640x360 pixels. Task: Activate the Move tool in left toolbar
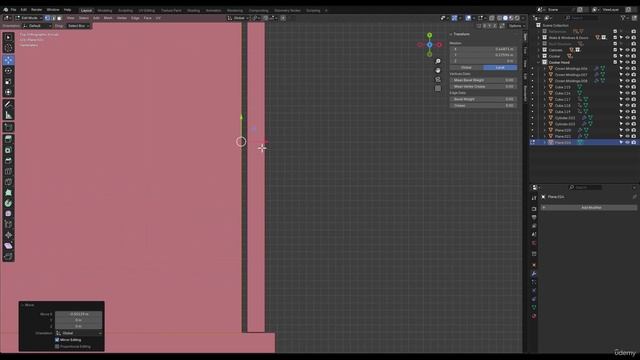pos(8,60)
